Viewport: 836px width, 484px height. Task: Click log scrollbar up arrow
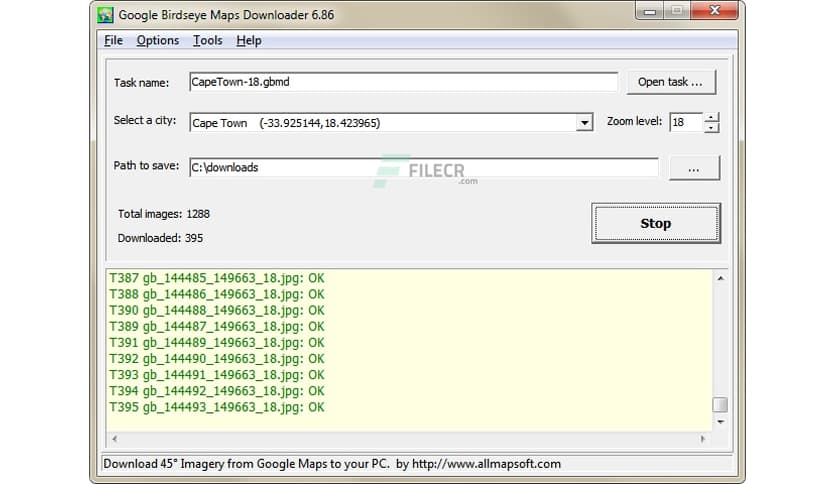[x=720, y=278]
